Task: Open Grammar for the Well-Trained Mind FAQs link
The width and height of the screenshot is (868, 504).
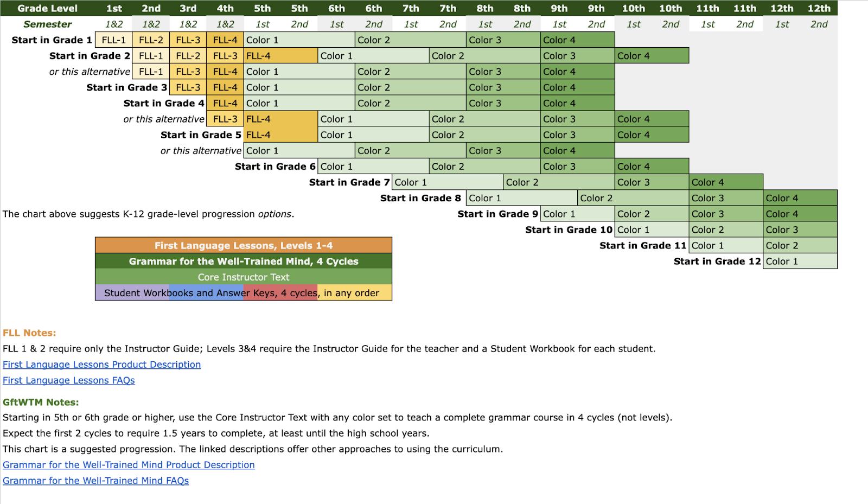Action: click(96, 481)
